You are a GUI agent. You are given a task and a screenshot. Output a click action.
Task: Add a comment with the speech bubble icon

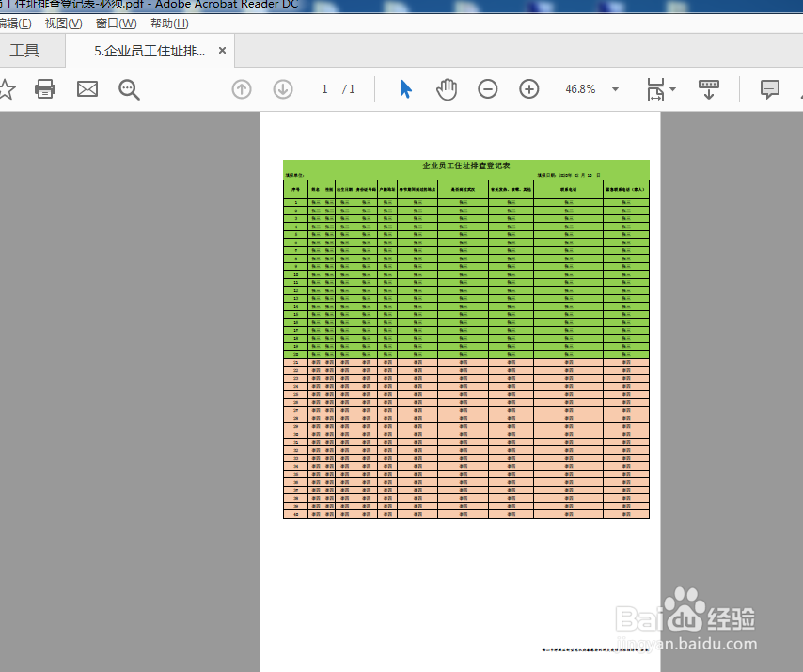(770, 89)
